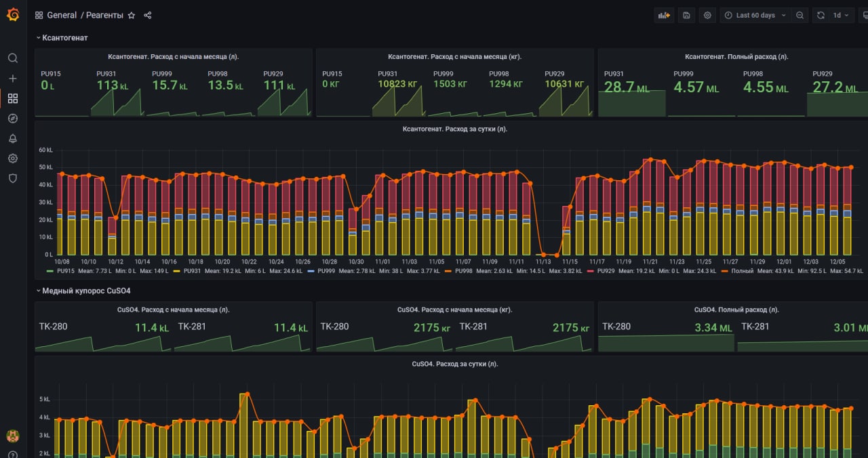The height and width of the screenshot is (458, 868).
Task: Toggle PU999 series in chart legend
Action: click(327, 271)
